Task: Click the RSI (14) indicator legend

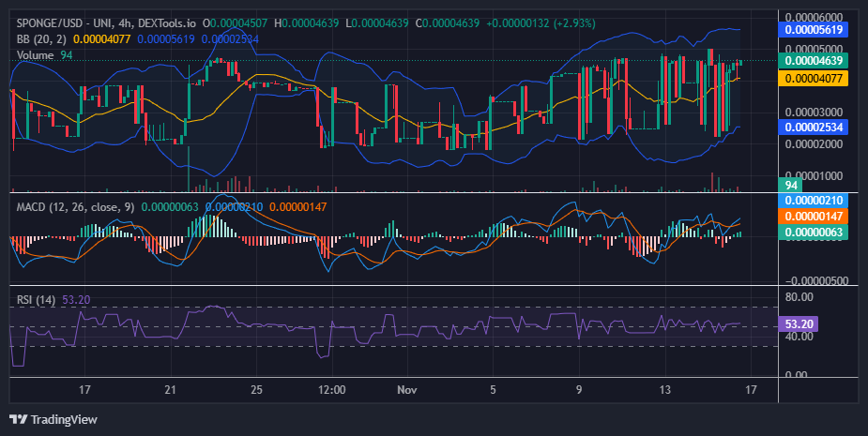Action: click(x=36, y=300)
